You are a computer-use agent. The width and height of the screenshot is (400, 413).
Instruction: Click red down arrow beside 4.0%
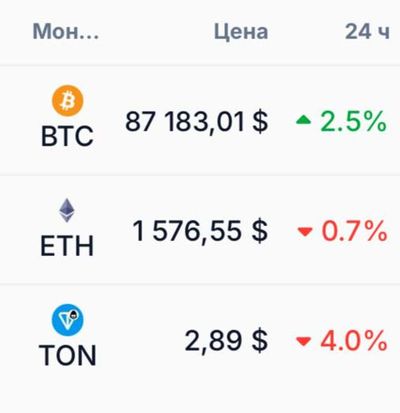pos(303,341)
